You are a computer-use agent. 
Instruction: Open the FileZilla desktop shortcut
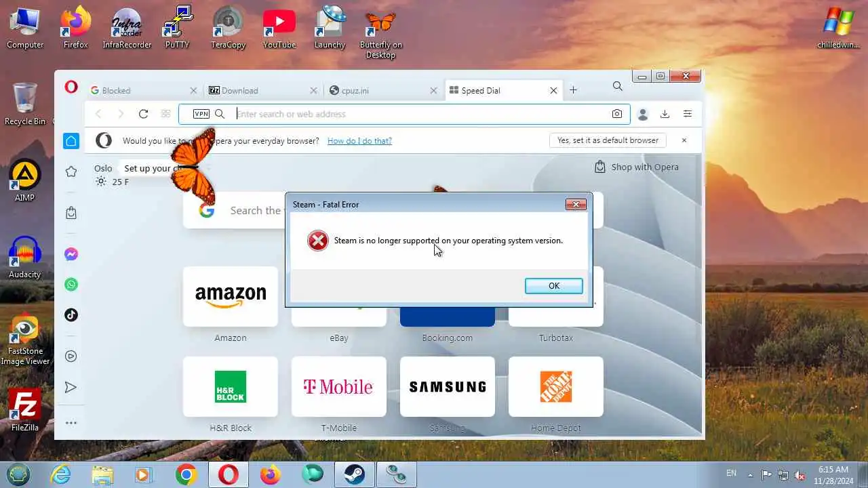pos(25,410)
